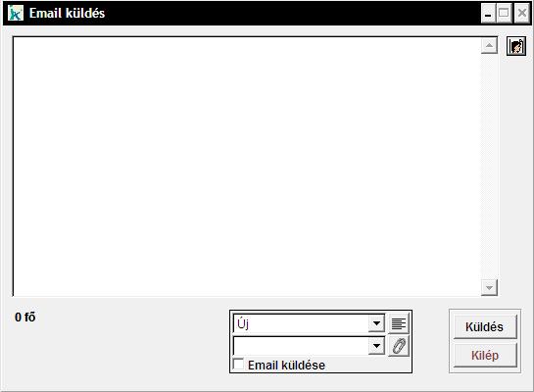Click the scroll down arrow of list

tap(489, 288)
